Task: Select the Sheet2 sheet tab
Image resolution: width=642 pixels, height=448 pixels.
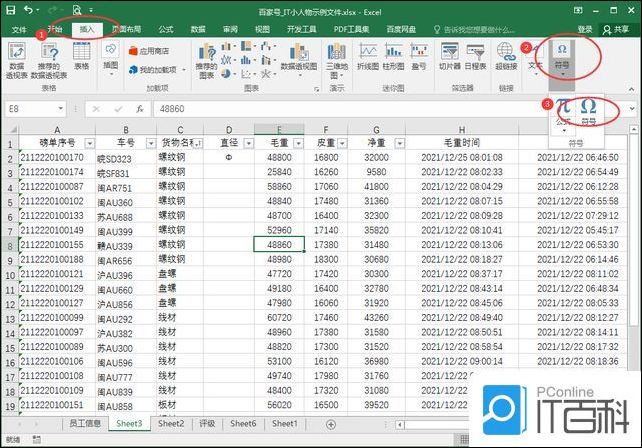Action: tap(171, 423)
